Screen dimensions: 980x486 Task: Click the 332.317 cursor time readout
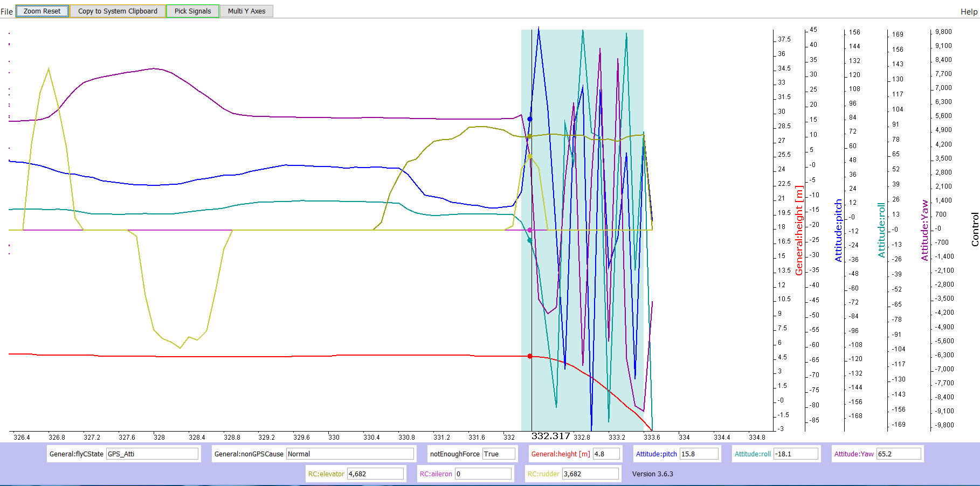click(550, 436)
